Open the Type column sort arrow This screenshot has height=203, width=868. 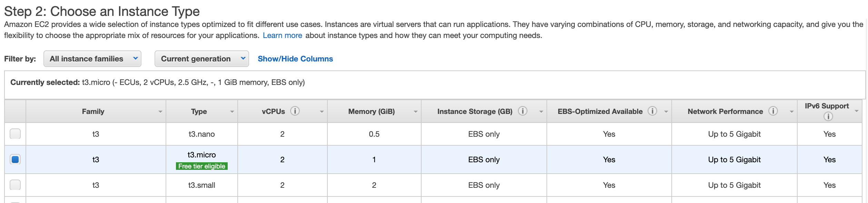[x=232, y=112]
